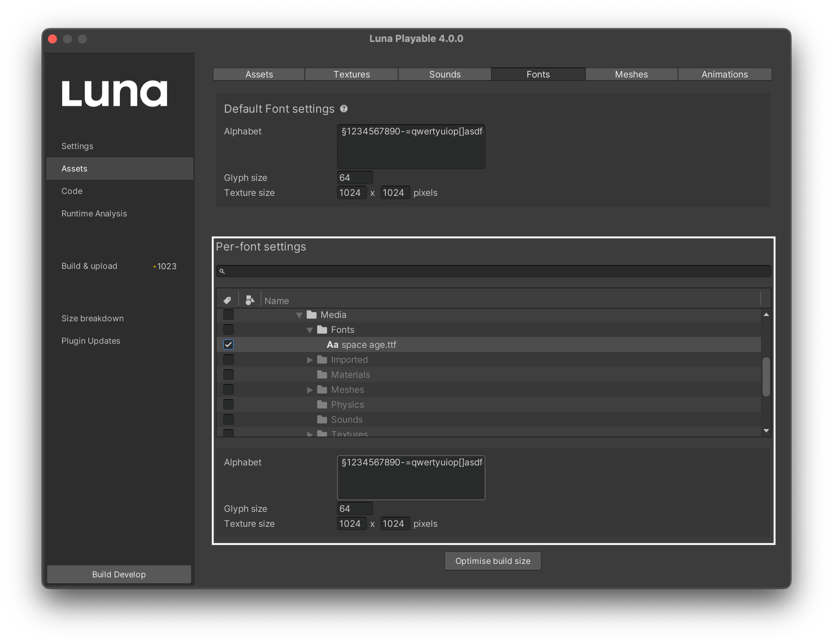Open Settings in the sidebar
This screenshot has height=644, width=833.
tap(120, 146)
